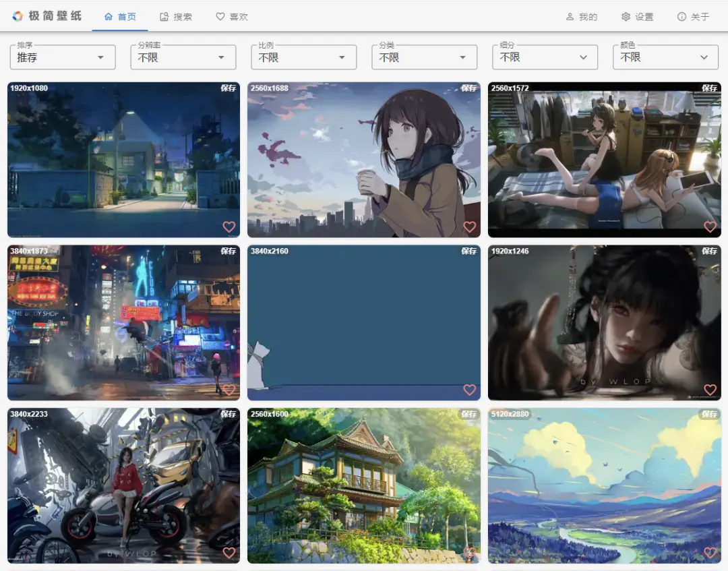Favorite the night street 1920x1080 wallpaper

[229, 227]
